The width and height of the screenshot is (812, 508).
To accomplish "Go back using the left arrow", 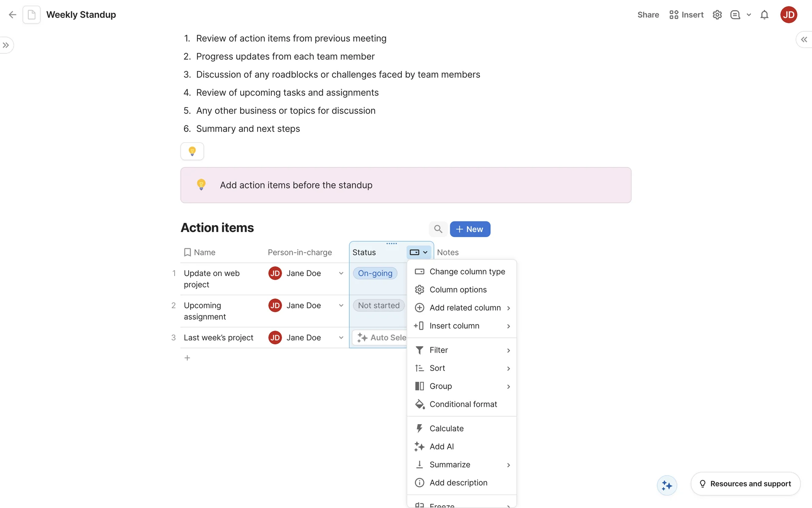I will coord(13,15).
